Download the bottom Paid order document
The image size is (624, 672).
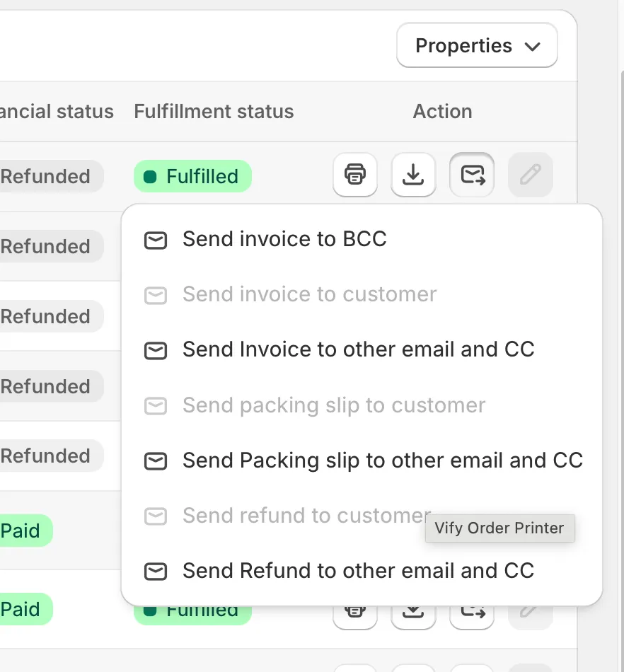point(413,613)
